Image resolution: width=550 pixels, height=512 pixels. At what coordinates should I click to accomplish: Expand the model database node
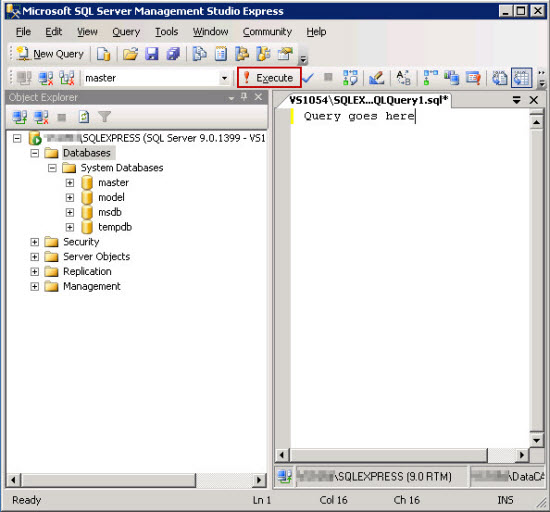[x=70, y=197]
